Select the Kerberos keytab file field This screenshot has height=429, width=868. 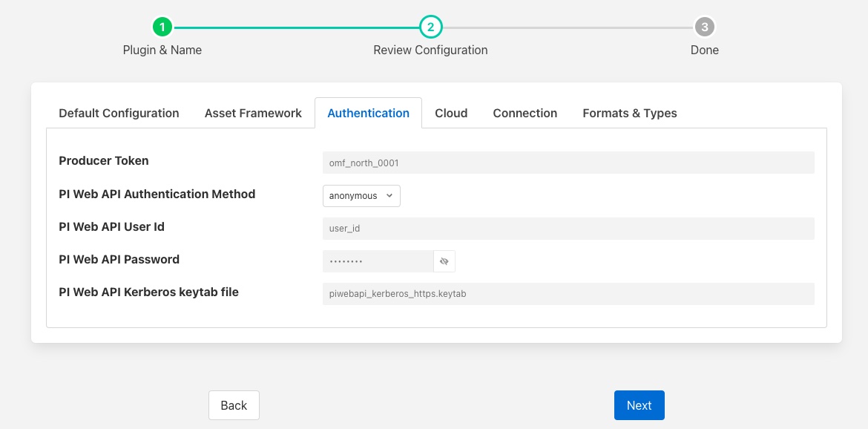click(x=568, y=294)
